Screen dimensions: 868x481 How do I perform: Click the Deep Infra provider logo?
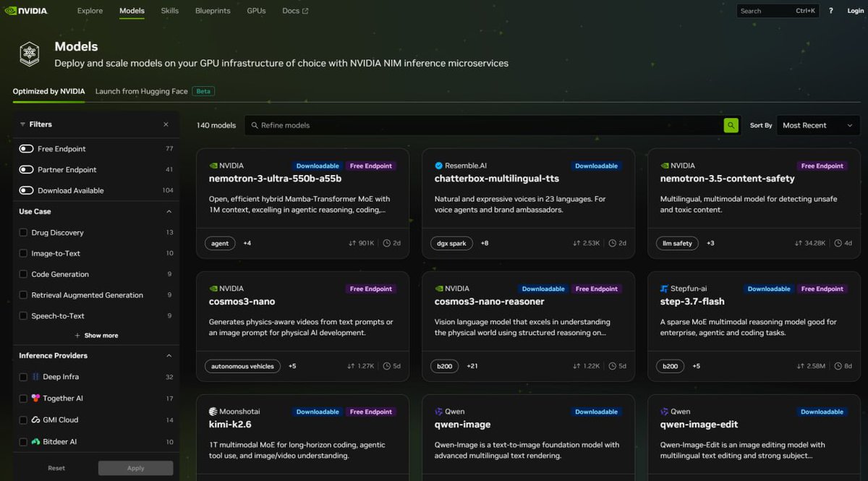(35, 377)
